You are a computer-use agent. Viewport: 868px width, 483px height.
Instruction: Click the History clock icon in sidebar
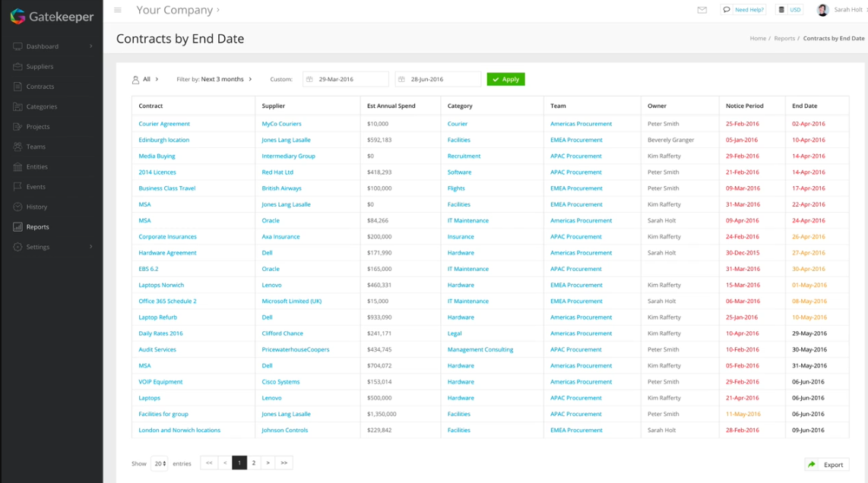(17, 207)
